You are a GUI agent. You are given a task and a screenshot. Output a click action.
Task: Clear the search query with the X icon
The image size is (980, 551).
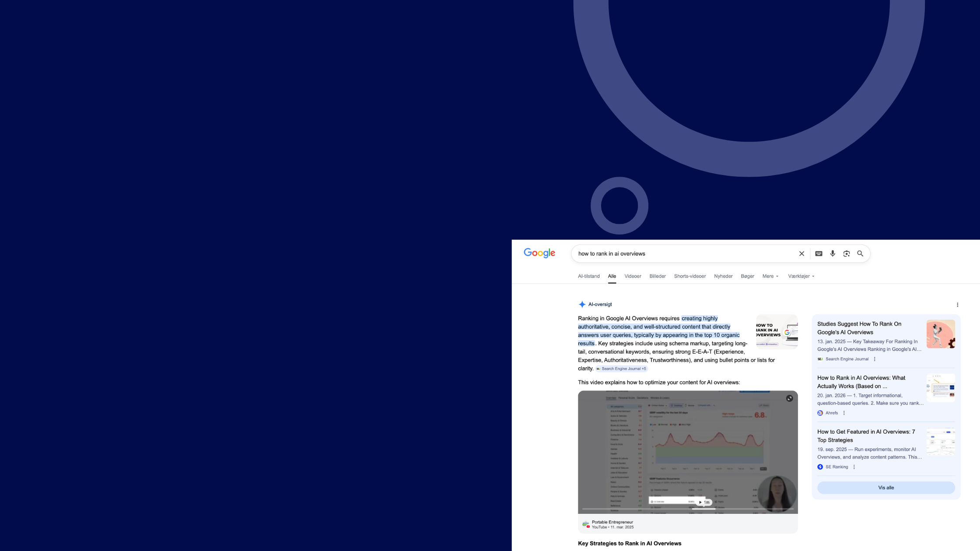[x=801, y=254]
